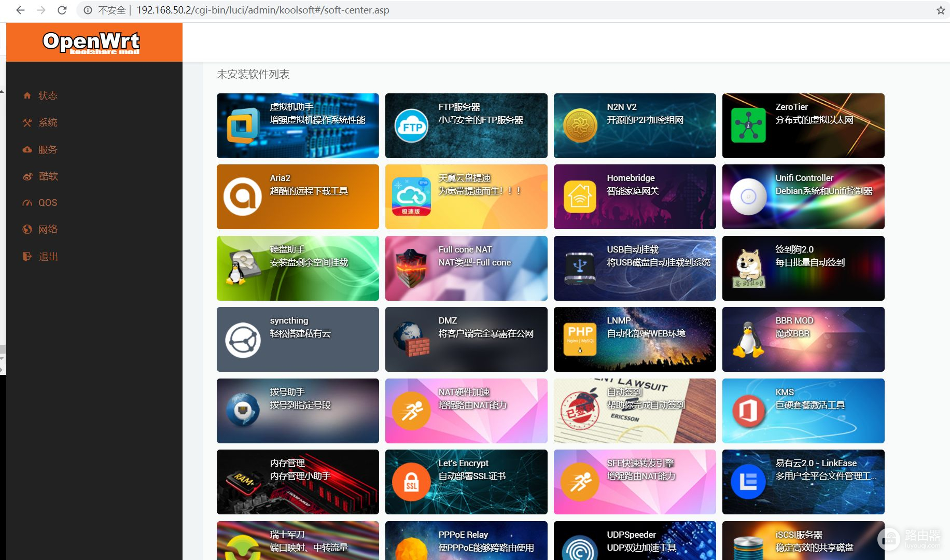Reload the page using browser refresh
This screenshot has height=560, width=950.
62,10
